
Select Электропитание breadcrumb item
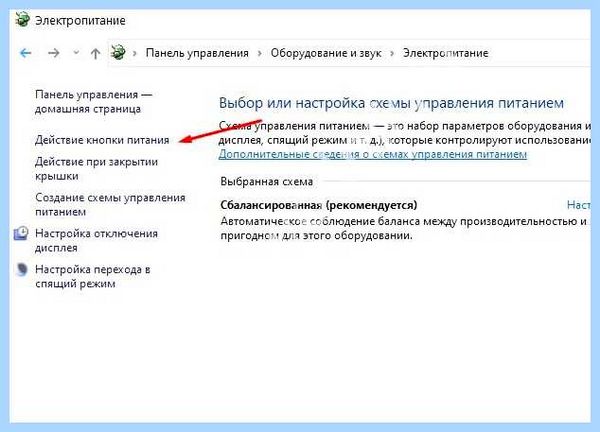445,53
